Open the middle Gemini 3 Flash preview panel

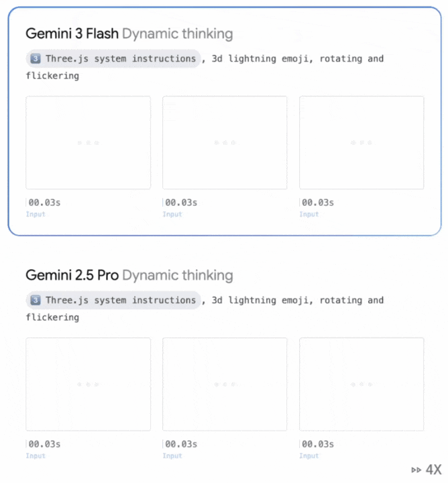pos(225,143)
